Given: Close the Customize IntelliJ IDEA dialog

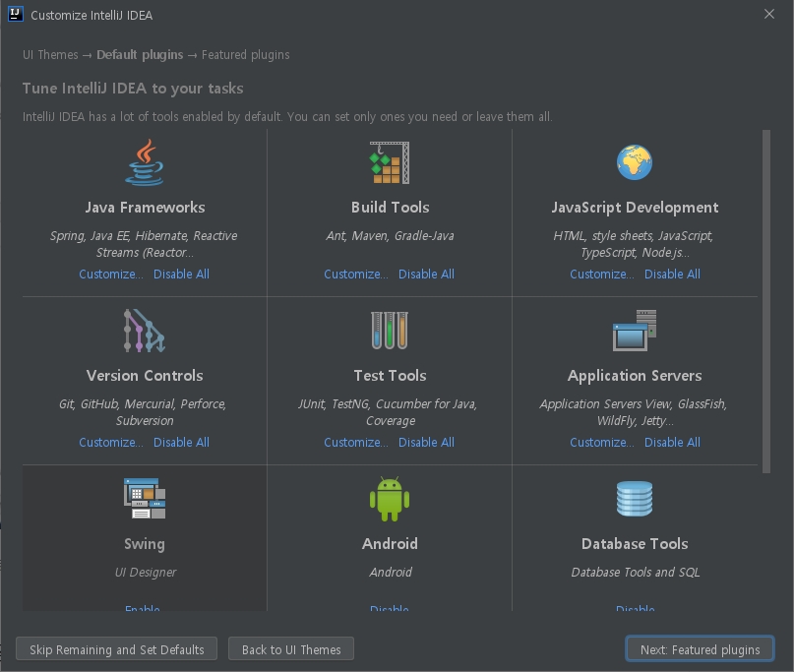Looking at the screenshot, I should click(769, 14).
